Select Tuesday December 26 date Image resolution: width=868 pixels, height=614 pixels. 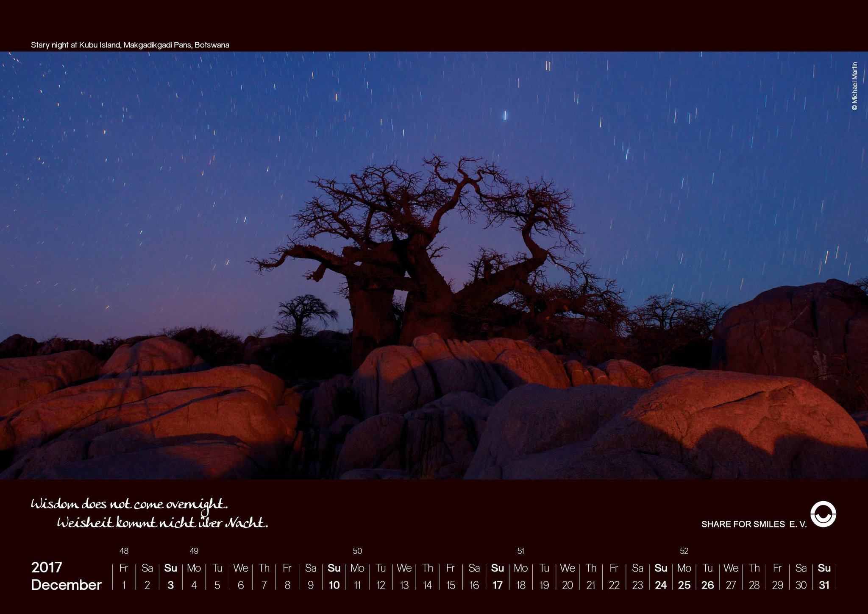coord(707,585)
